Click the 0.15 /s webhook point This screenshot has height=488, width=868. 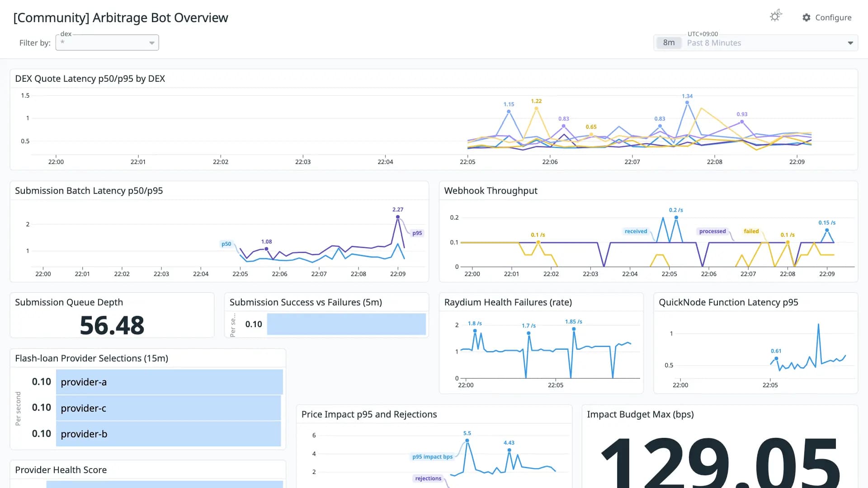[x=827, y=230]
